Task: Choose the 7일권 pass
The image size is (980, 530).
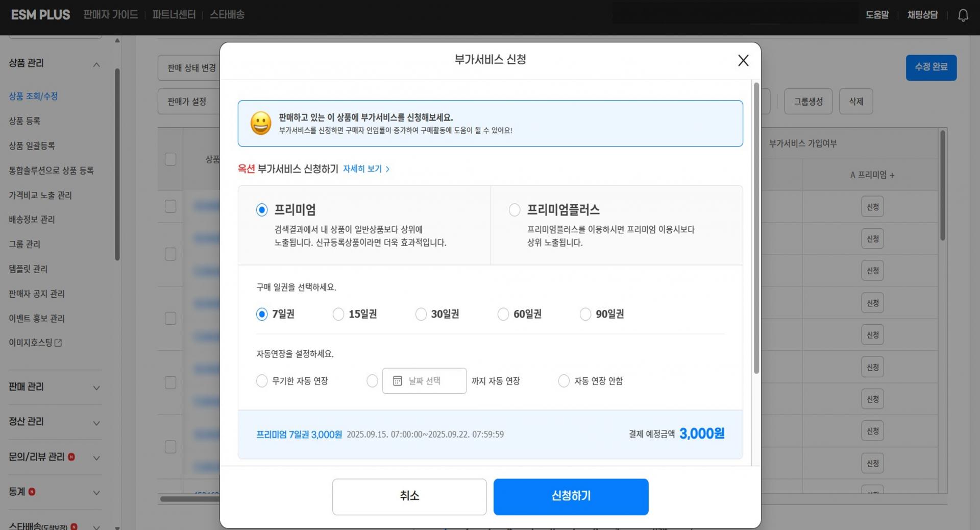Action: [x=262, y=314]
